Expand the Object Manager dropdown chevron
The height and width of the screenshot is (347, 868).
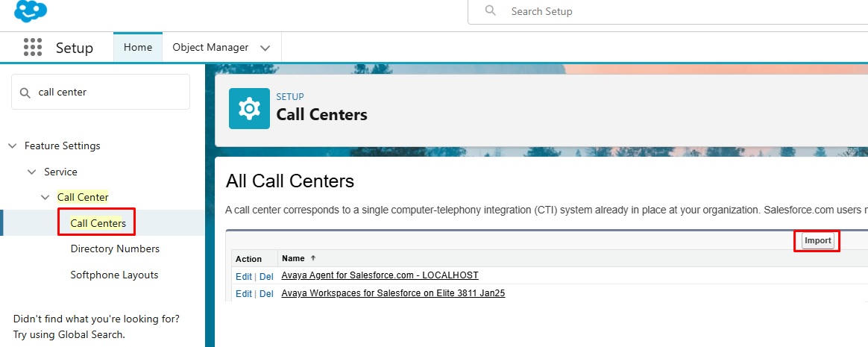coord(265,48)
